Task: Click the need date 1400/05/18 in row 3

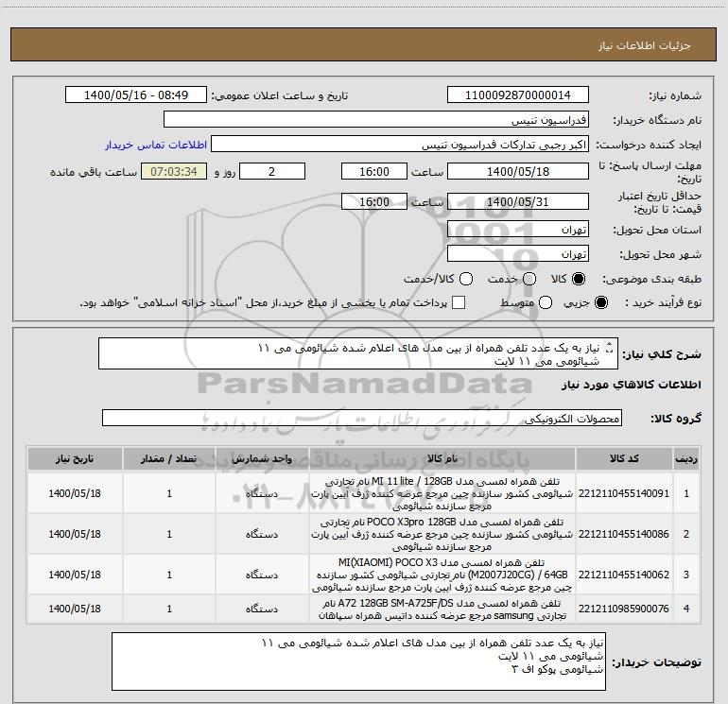Action: click(75, 575)
